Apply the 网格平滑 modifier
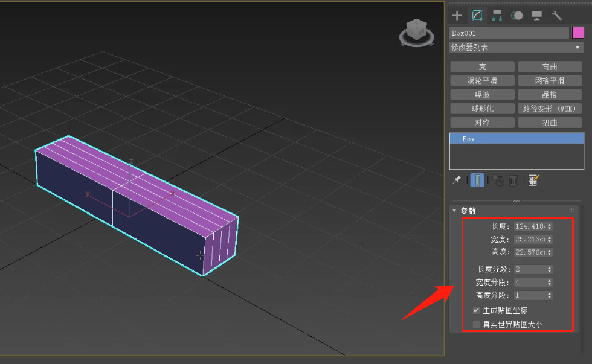592x364 pixels. click(x=550, y=81)
